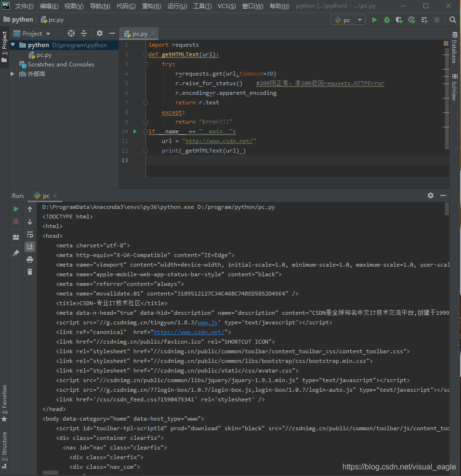The image size is (461, 476).
Task: Close the pc.py editor tab
Action: click(153, 33)
